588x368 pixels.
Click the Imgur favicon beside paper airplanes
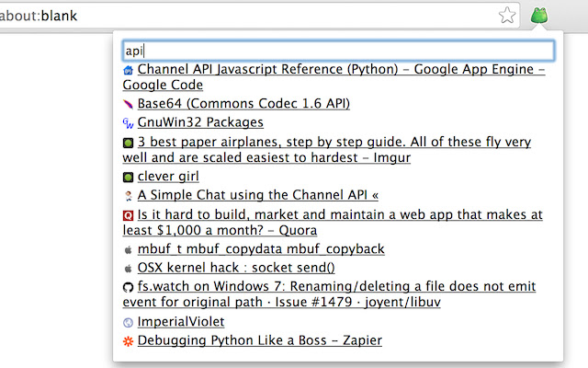(x=128, y=143)
